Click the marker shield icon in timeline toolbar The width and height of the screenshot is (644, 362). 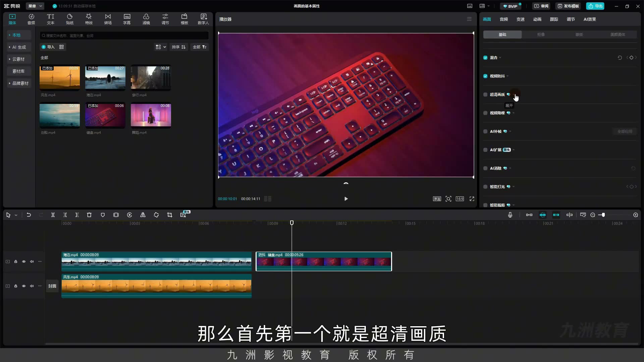[x=103, y=215]
